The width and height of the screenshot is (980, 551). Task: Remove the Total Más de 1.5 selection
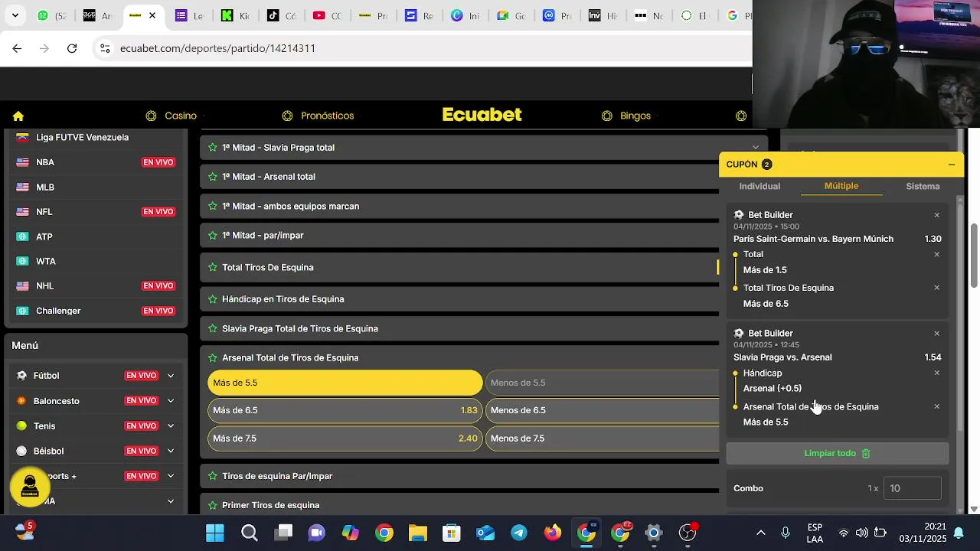(x=936, y=255)
